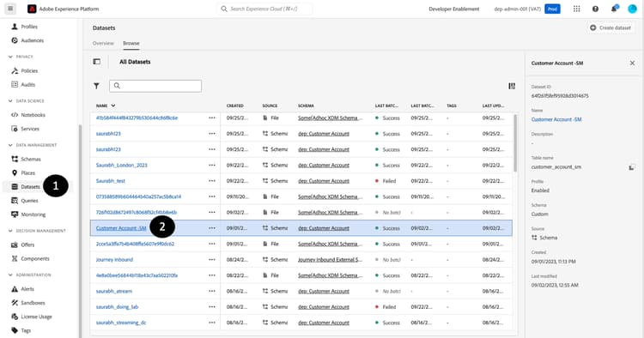Copy the table name customer_account_sm
644x338 pixels.
point(632,167)
